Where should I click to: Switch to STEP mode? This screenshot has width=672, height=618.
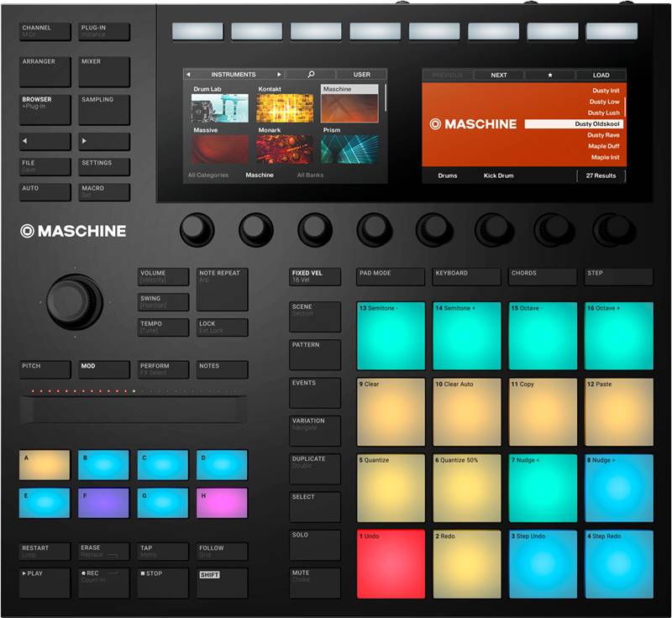tap(619, 276)
